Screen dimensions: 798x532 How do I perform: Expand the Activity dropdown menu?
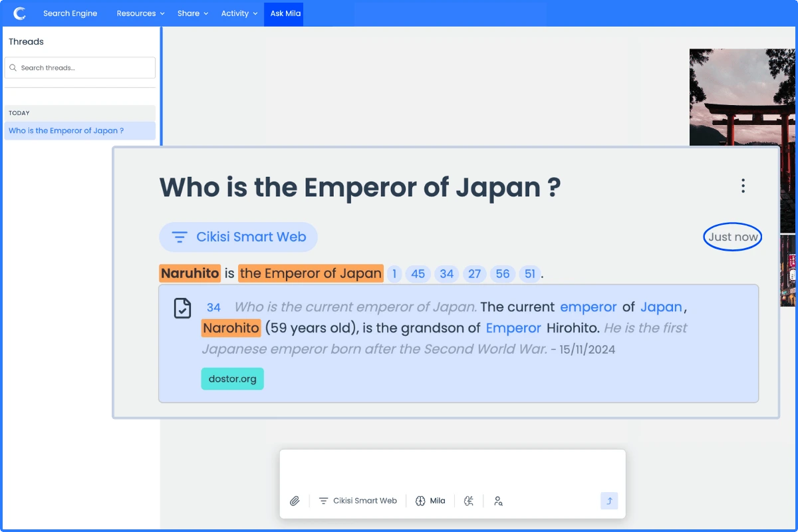(x=239, y=13)
